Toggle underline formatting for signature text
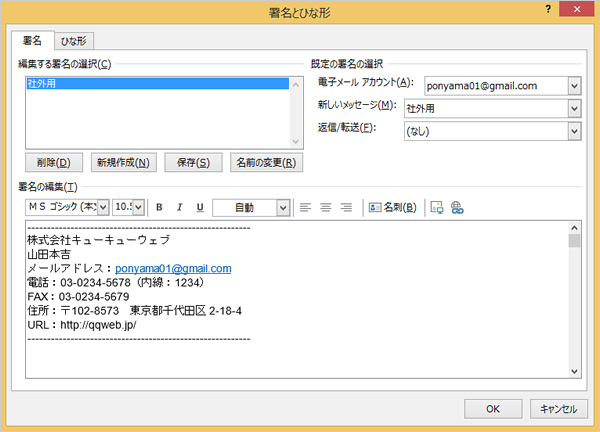Screen dimensions: 600x432 (x=200, y=207)
